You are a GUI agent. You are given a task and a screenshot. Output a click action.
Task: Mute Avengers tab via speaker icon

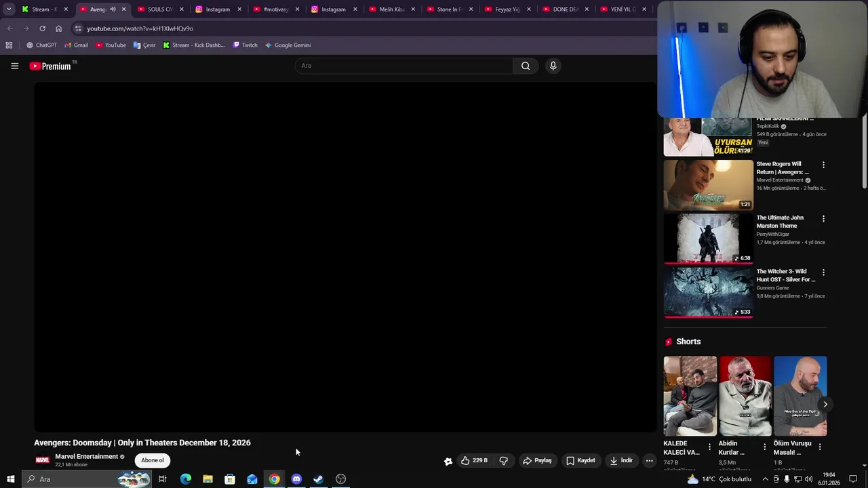[113, 9]
